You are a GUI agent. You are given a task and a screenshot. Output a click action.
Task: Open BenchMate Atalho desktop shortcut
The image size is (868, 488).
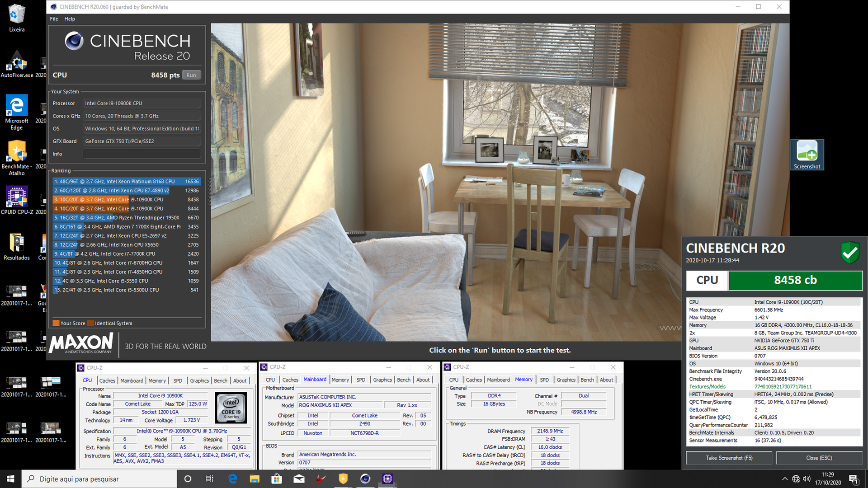[x=17, y=157]
